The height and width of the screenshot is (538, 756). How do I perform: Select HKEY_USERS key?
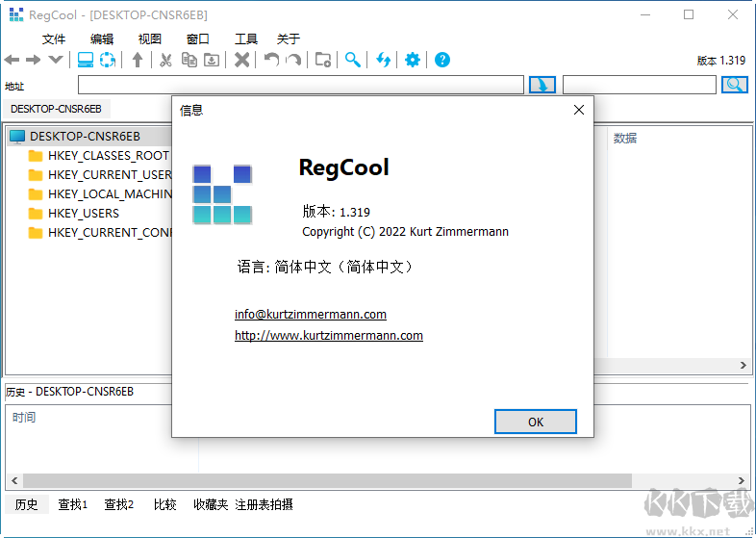pyautogui.click(x=84, y=214)
